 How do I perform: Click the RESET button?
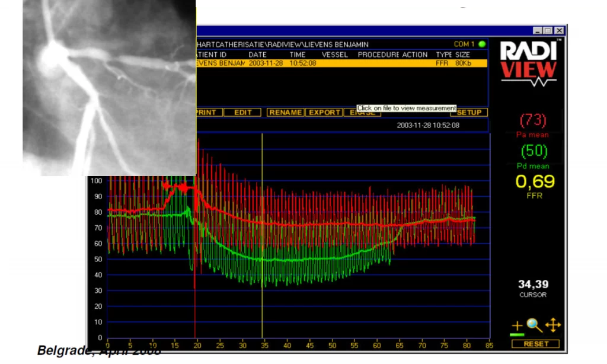coord(536,344)
